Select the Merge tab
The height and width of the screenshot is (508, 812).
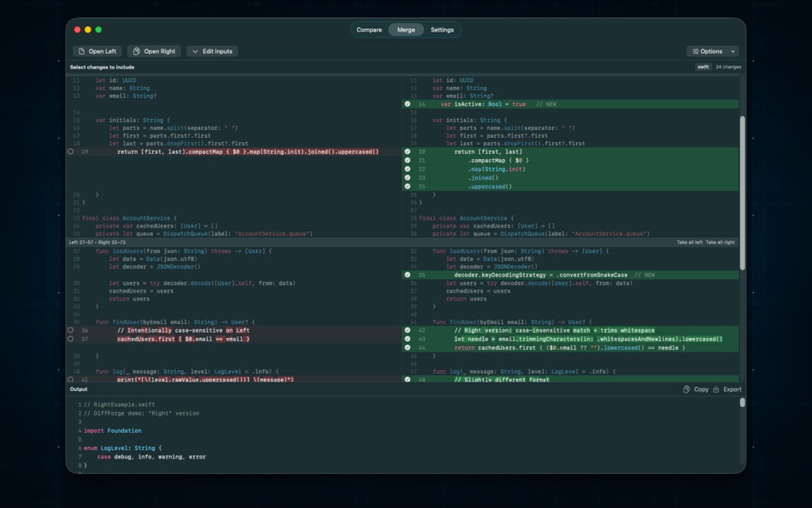pos(406,30)
